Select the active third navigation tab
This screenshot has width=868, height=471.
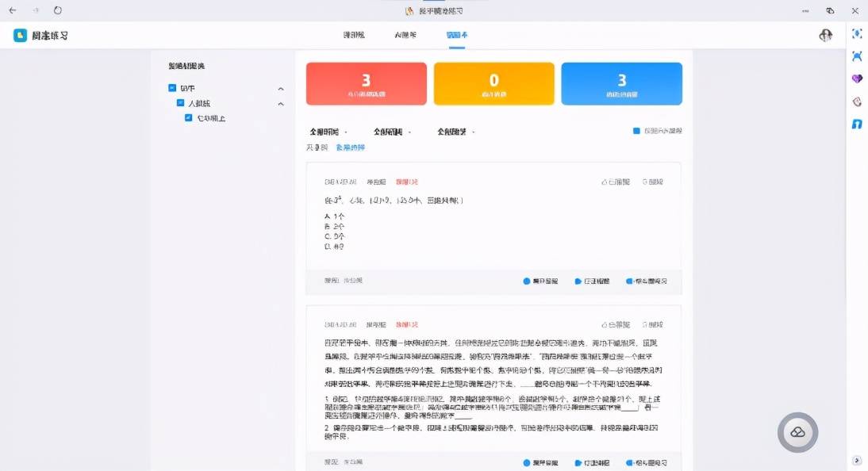(x=457, y=35)
